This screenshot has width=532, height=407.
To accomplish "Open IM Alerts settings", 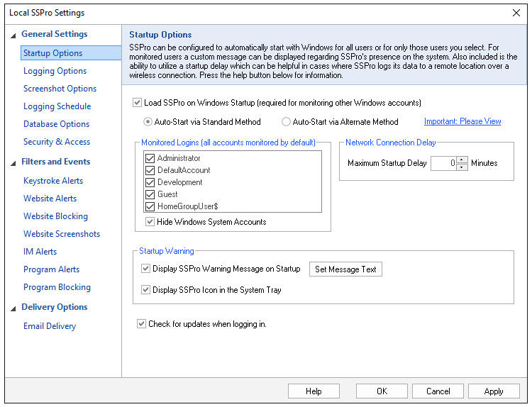I will tap(40, 252).
